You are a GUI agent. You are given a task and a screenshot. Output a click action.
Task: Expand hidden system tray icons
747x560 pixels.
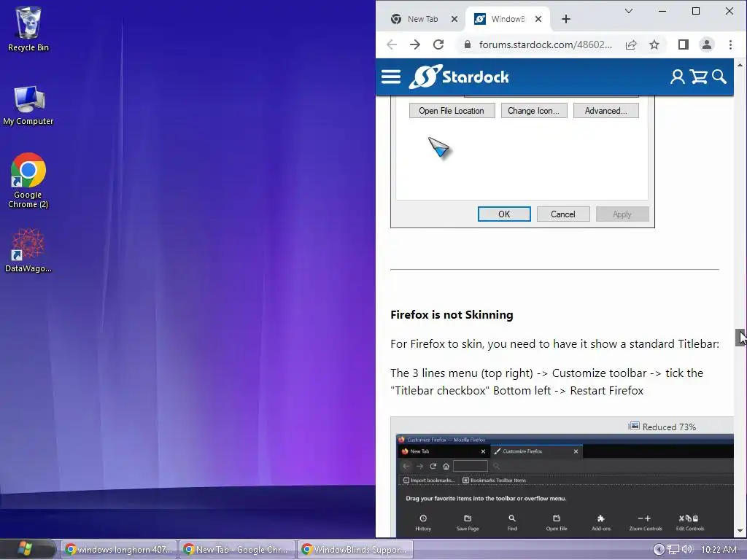(659, 550)
